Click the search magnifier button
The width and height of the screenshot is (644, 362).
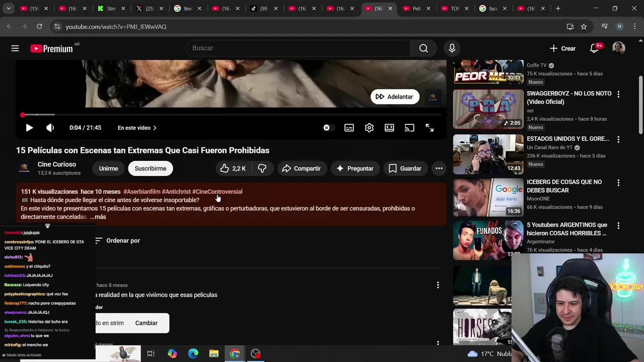coord(424,48)
